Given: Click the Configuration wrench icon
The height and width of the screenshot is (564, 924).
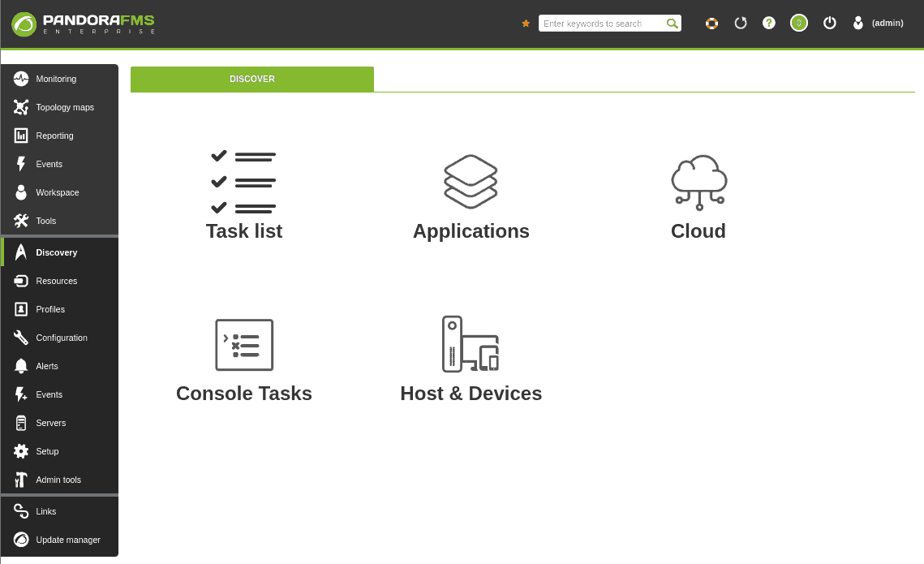Looking at the screenshot, I should (x=21, y=337).
